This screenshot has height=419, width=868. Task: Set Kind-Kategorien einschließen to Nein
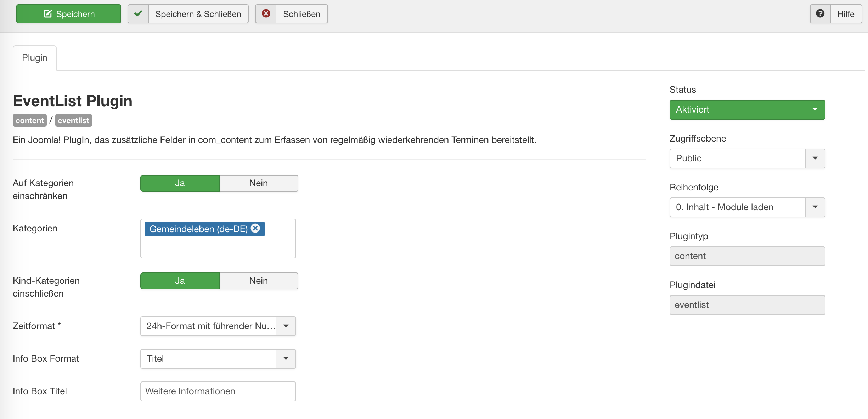(x=259, y=281)
